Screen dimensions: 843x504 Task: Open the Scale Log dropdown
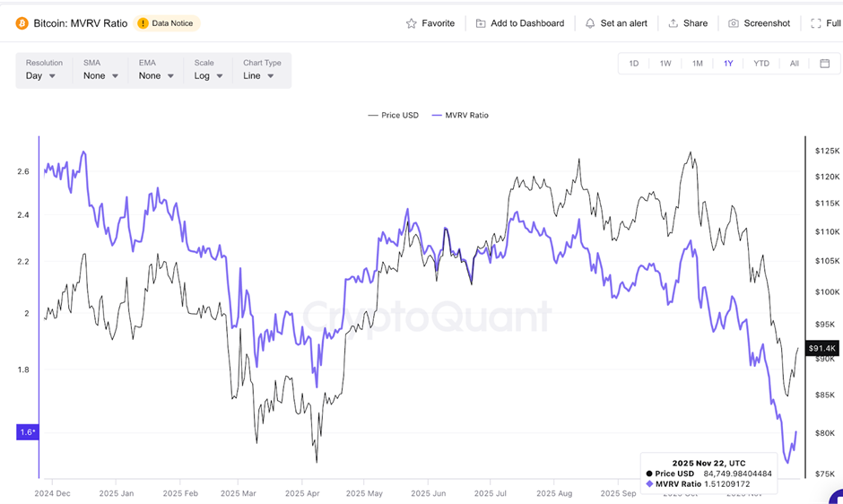[x=208, y=76]
